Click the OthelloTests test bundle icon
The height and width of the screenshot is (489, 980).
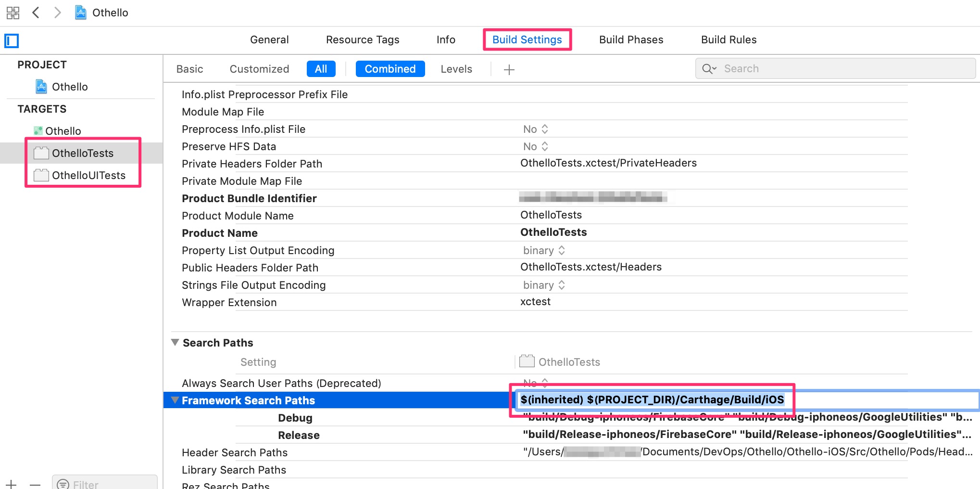coord(42,153)
